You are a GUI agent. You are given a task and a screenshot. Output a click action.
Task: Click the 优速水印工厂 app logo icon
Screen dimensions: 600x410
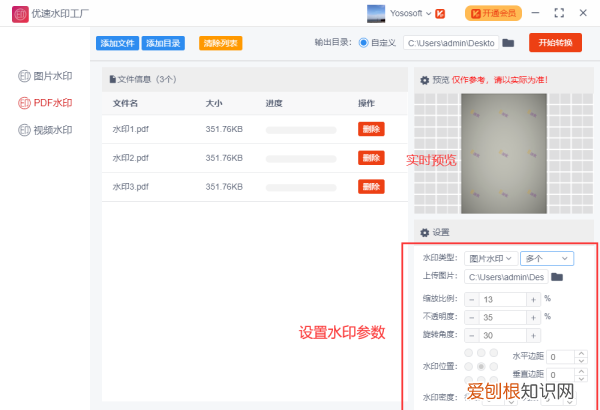click(20, 14)
